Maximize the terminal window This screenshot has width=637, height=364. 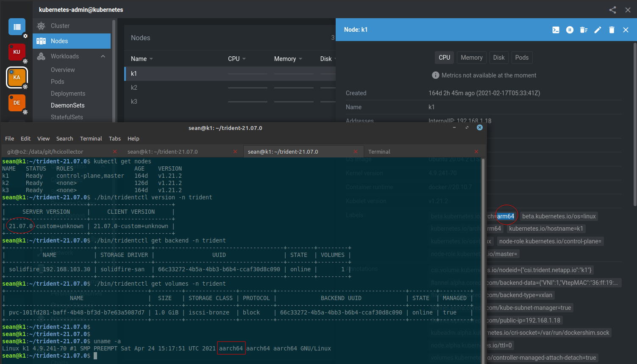click(x=467, y=127)
